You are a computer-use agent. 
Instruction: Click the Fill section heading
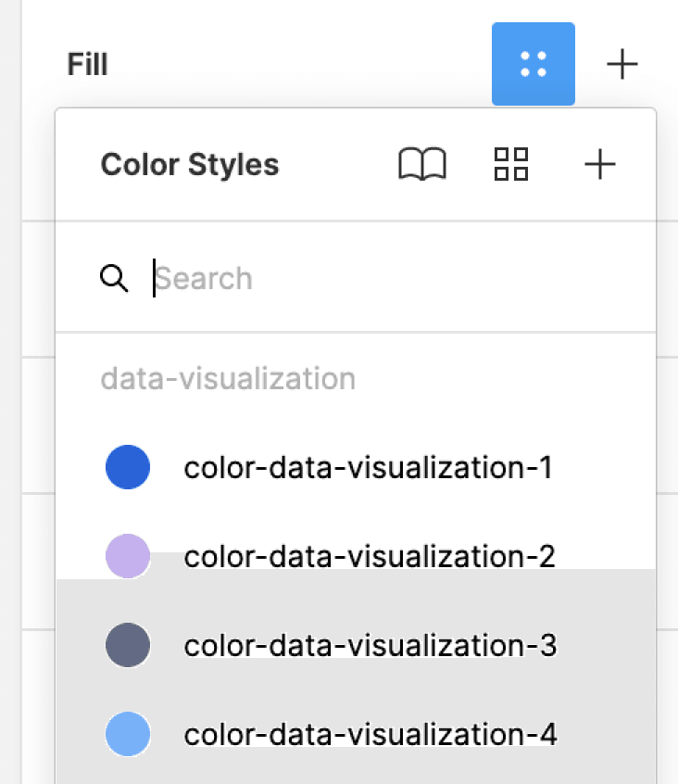[87, 64]
